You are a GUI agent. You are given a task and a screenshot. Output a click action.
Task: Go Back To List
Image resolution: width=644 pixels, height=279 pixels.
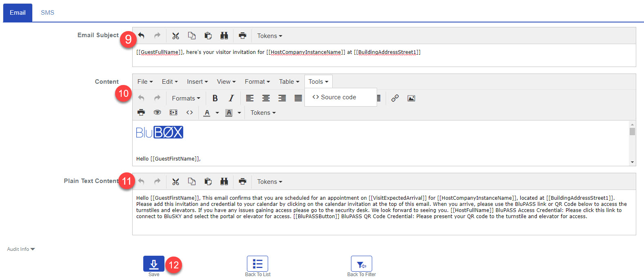click(258, 264)
